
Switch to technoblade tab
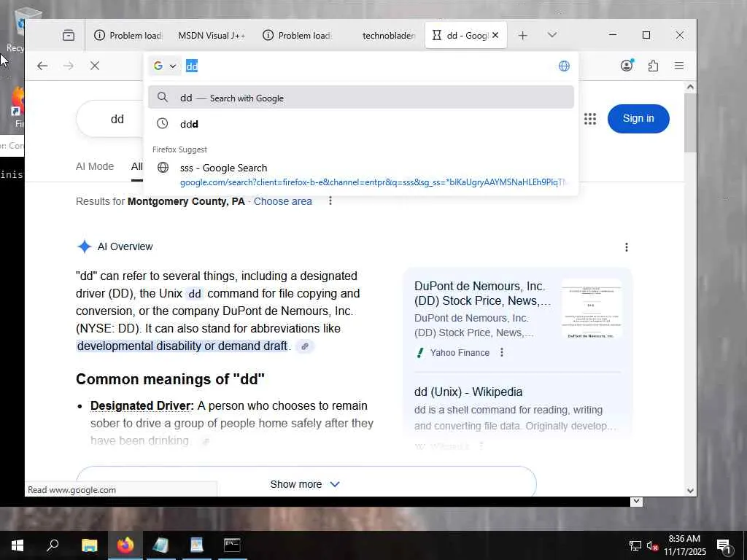tap(382, 35)
